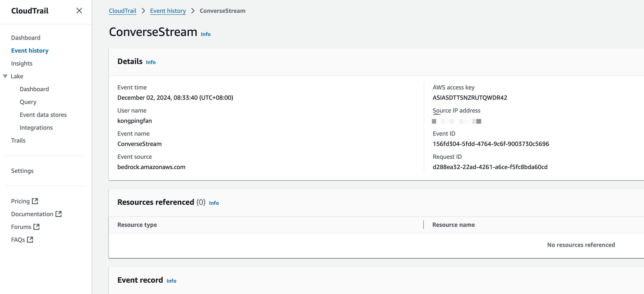Open the Lake Dashboard sub-item
This screenshot has height=294, width=644.
click(x=34, y=89)
